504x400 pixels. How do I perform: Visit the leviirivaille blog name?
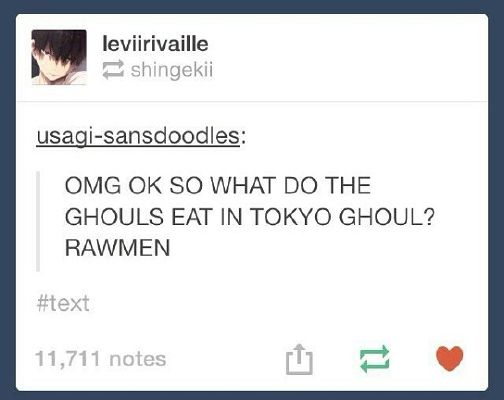click(x=155, y=44)
